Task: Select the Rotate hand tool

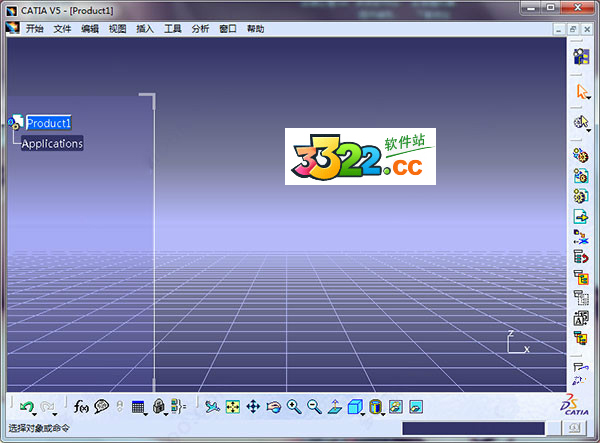Action: tap(274, 407)
